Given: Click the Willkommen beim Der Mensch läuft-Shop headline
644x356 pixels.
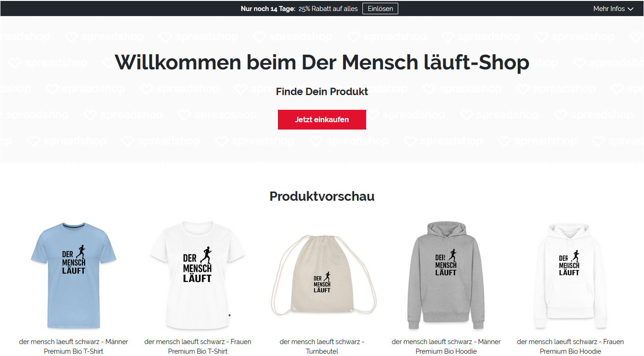Looking at the screenshot, I should (322, 62).
